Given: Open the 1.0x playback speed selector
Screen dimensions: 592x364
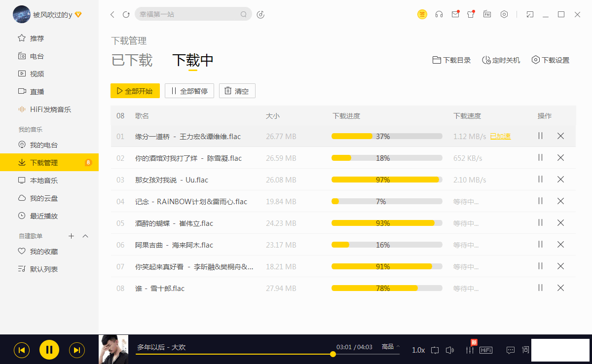Looking at the screenshot, I should (418, 350).
